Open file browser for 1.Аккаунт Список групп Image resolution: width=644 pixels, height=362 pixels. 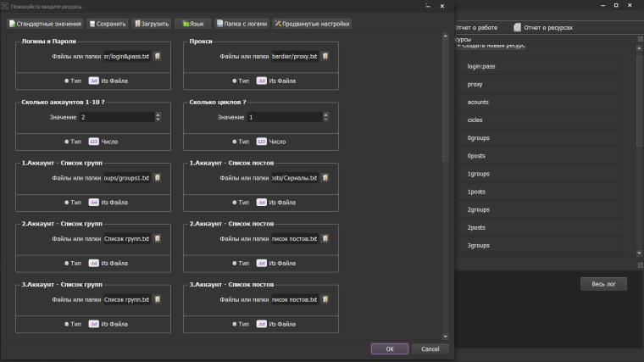[x=158, y=178]
